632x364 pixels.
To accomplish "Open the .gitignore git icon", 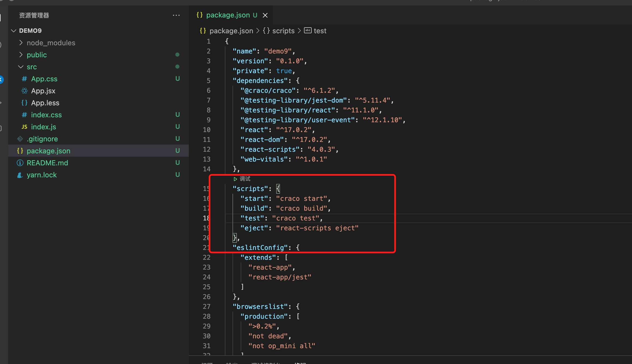I will pos(20,139).
